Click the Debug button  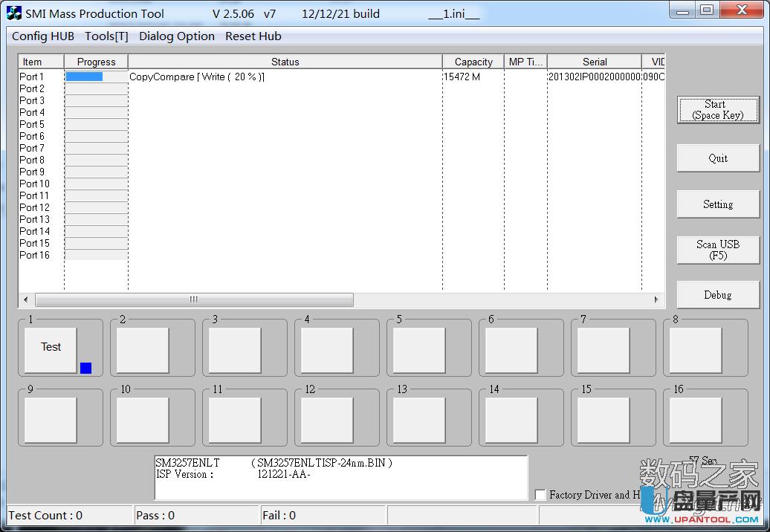coord(718,295)
